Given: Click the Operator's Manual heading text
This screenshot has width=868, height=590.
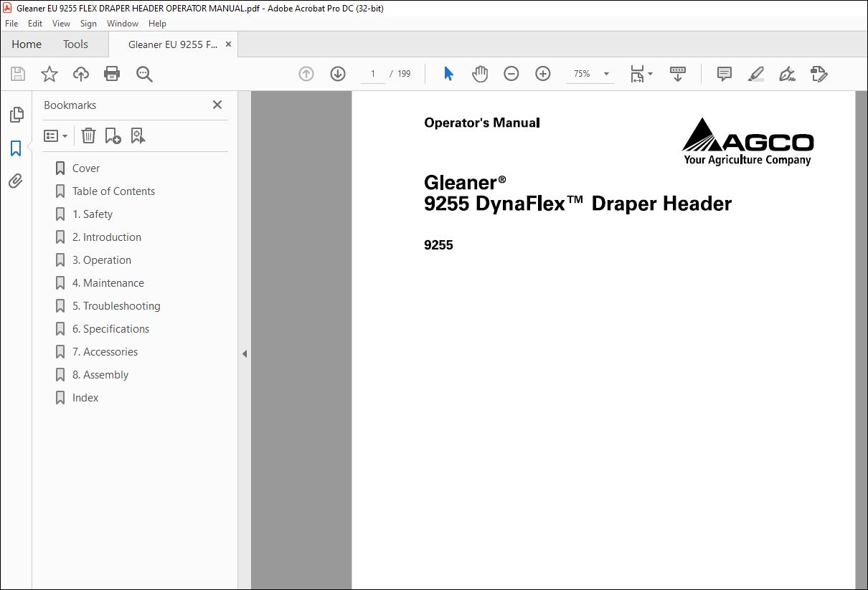Looking at the screenshot, I should [481, 123].
